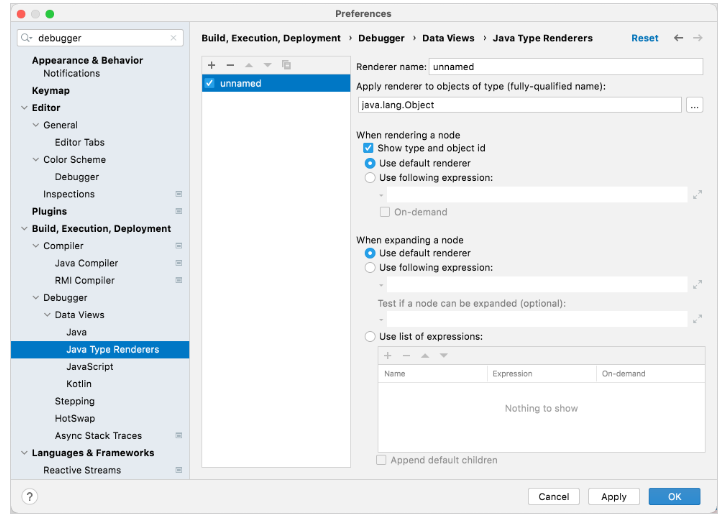The image size is (726, 521).
Task: Collapse the Debugger tree node
Action: pos(36,298)
